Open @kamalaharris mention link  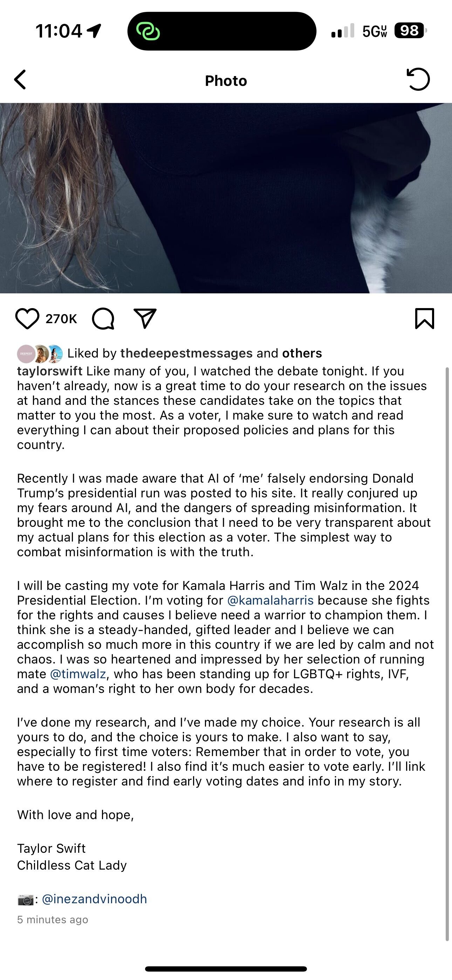tap(270, 600)
